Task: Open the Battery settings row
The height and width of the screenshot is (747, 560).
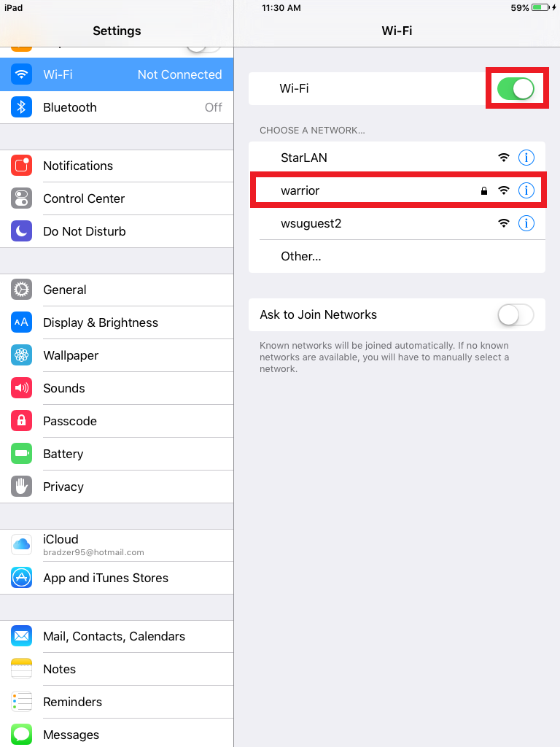Action: [117, 454]
